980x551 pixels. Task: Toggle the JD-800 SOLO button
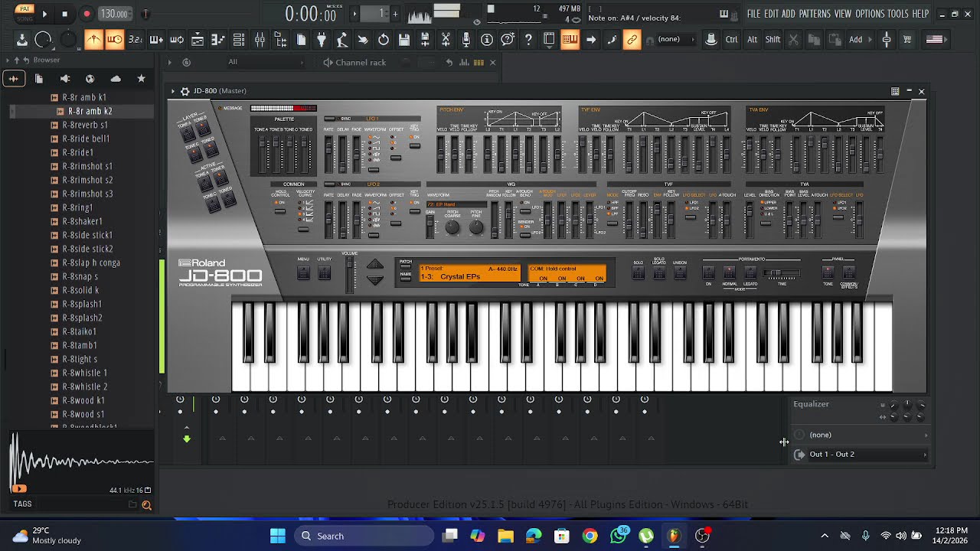638,273
